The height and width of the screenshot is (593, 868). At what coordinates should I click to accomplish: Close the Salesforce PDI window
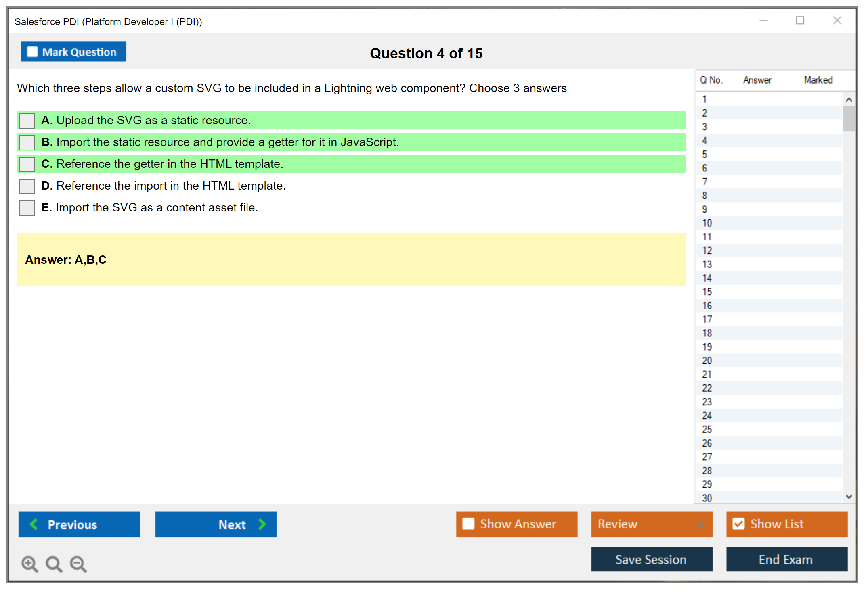click(837, 21)
